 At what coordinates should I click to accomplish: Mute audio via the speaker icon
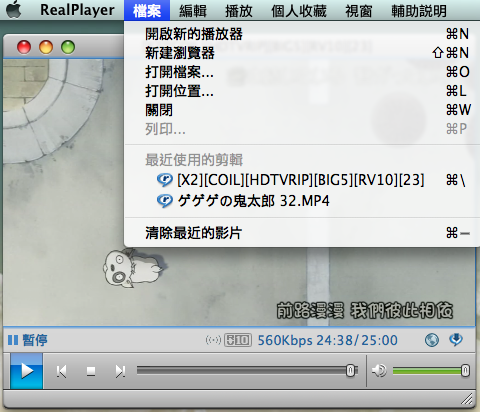coord(379,370)
